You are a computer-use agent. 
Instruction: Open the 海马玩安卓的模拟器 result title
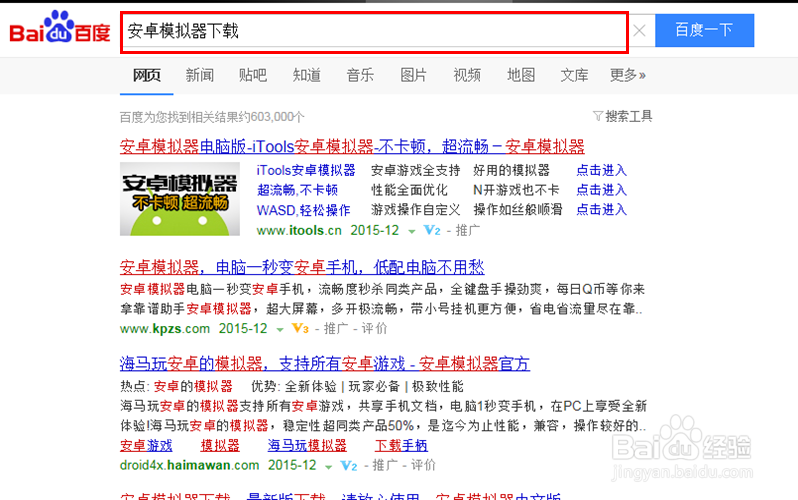[325, 364]
